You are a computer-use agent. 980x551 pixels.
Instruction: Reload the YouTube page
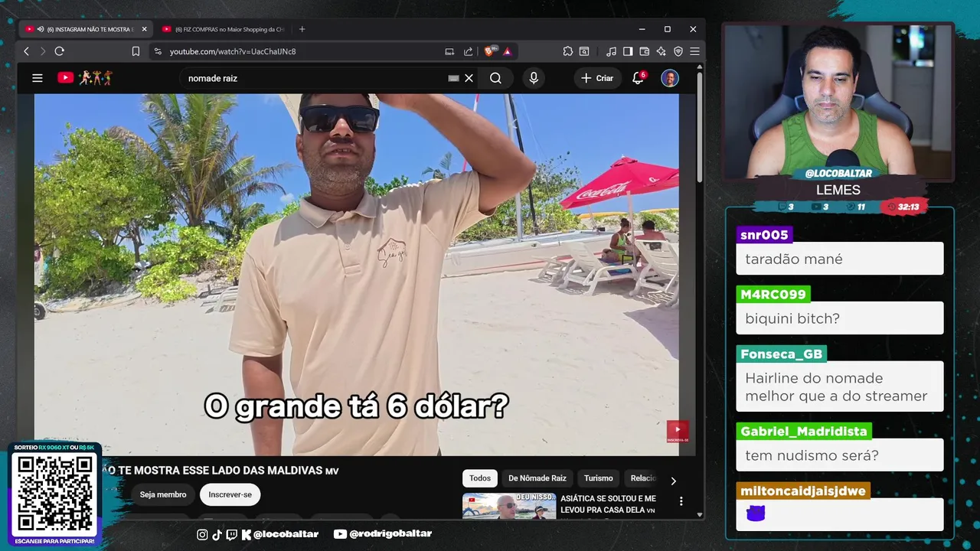click(x=60, y=51)
